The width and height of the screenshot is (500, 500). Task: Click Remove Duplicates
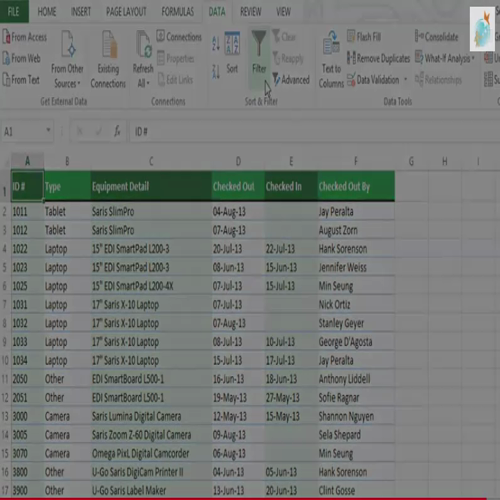pyautogui.click(x=379, y=58)
